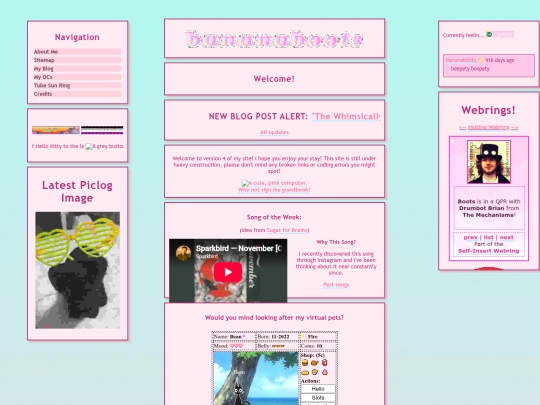Viewport: 540px width, 405px height.
Task: Visit the My OCs page
Action: coord(77,77)
